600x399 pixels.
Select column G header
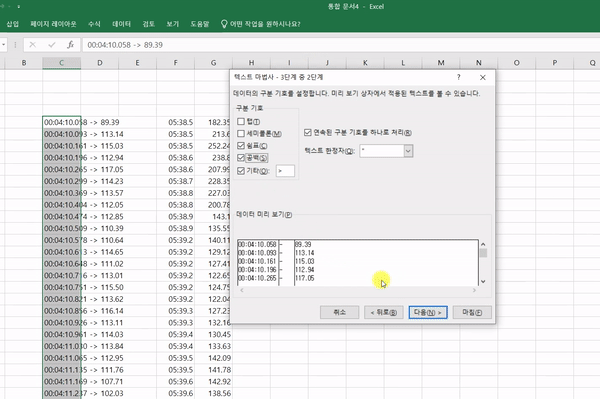point(213,63)
